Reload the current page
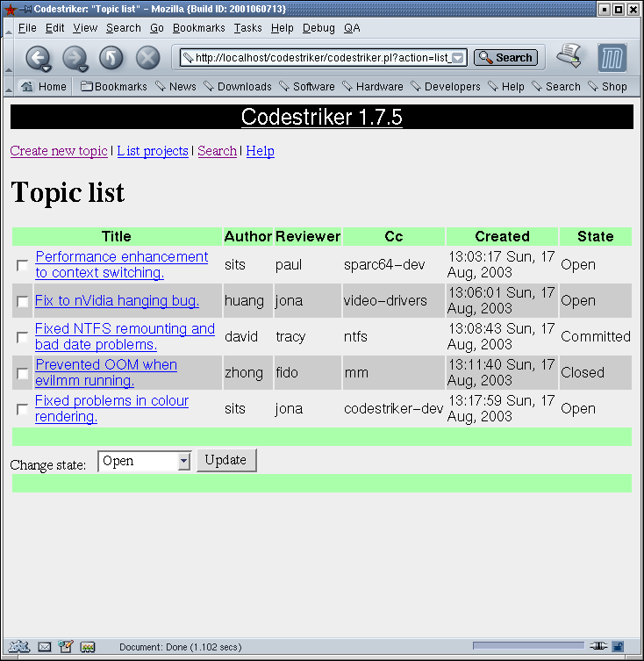 click(x=111, y=58)
